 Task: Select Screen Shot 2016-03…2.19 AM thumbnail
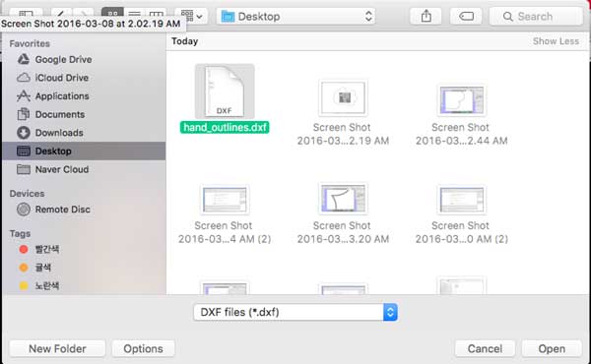pyautogui.click(x=343, y=97)
